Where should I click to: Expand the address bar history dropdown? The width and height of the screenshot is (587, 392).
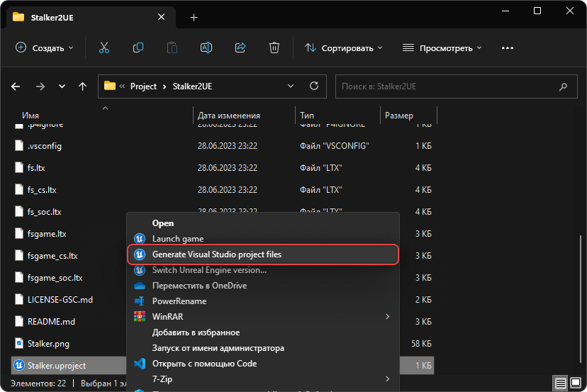pos(291,86)
